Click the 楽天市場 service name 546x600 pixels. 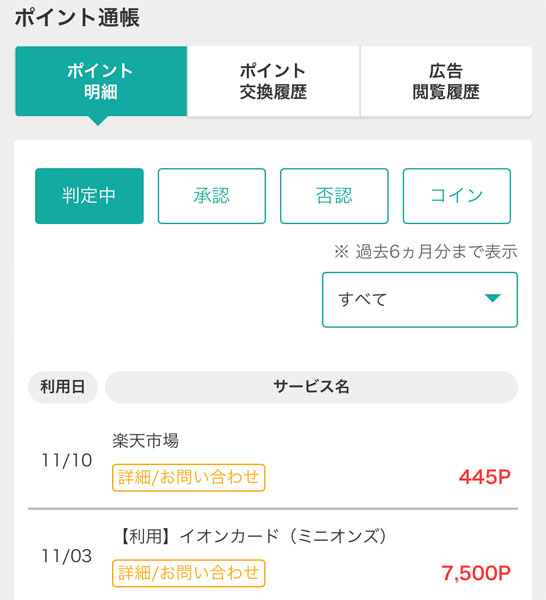click(145, 441)
